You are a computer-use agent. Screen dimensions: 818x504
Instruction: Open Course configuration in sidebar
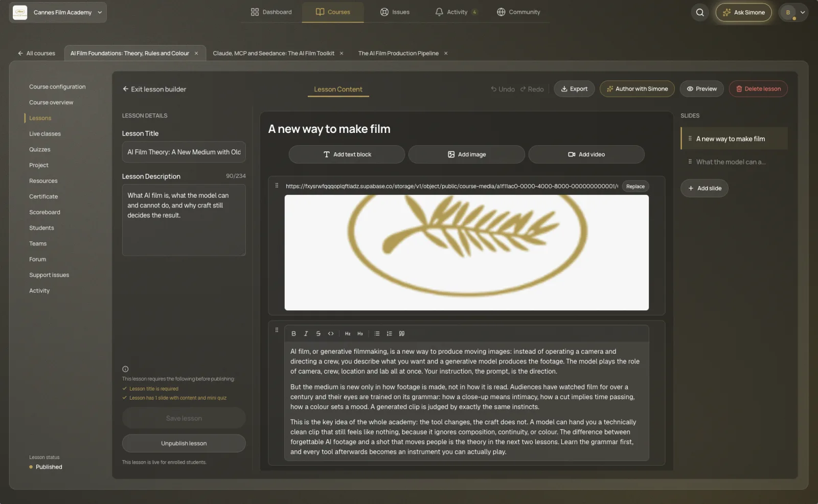(x=57, y=87)
